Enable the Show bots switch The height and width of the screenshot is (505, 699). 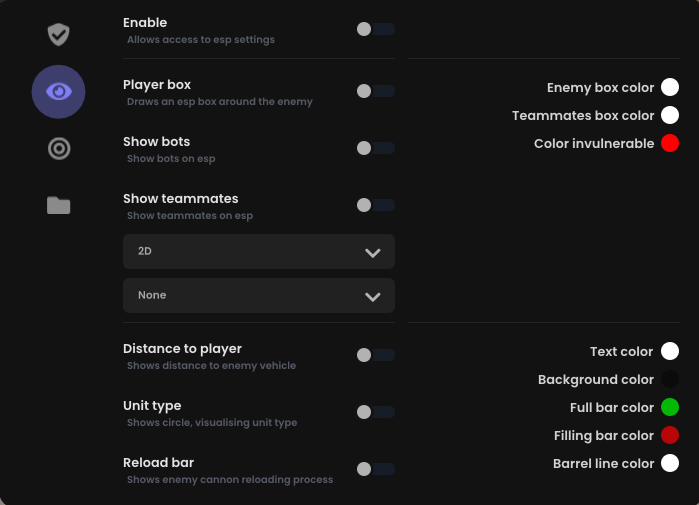point(375,148)
